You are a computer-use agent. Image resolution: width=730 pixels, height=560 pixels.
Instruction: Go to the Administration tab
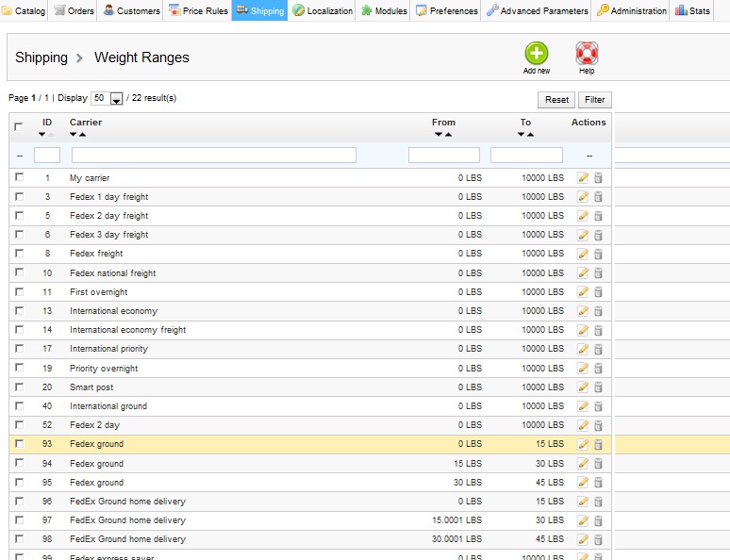(632, 10)
